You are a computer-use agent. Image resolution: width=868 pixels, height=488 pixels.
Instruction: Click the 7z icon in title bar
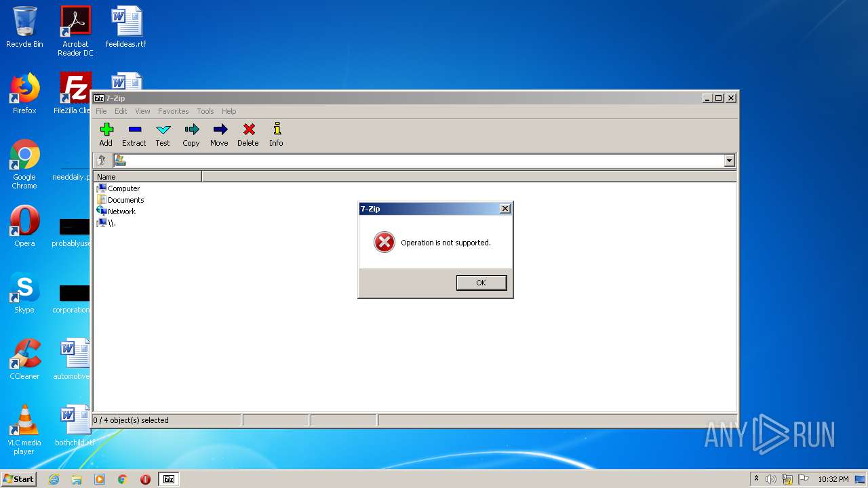[x=99, y=98]
